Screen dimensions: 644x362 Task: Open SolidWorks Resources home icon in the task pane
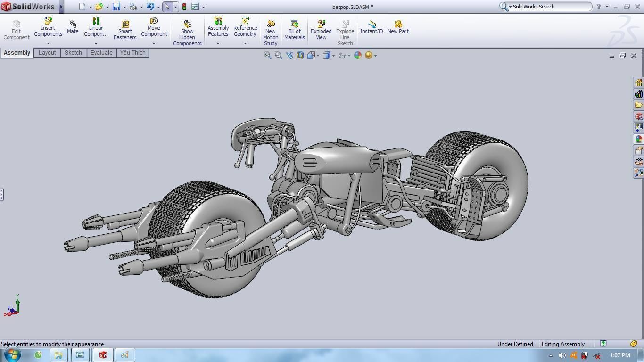[x=638, y=82]
